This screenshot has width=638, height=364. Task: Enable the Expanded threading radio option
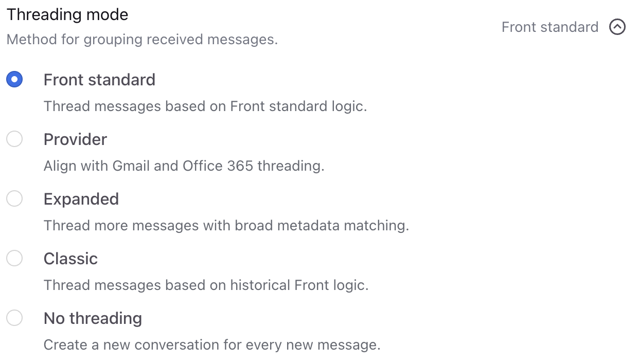[x=14, y=199]
